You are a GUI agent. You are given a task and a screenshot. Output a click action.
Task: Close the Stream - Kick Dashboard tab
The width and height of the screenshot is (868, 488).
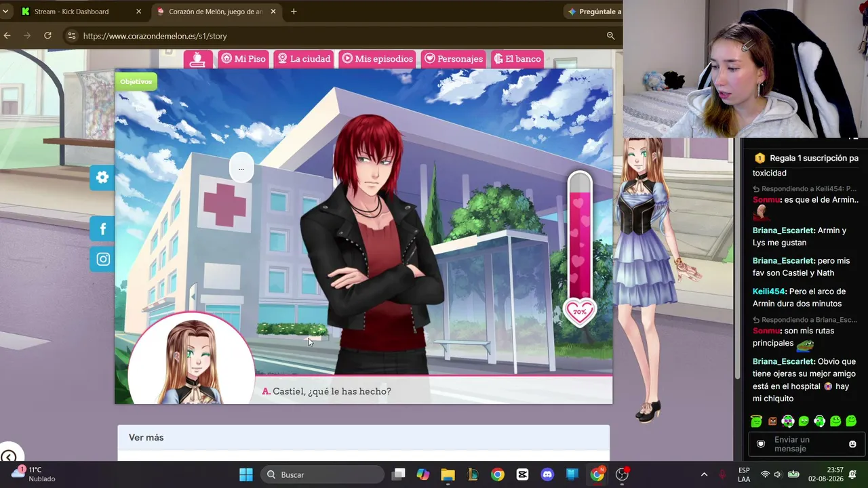(138, 12)
